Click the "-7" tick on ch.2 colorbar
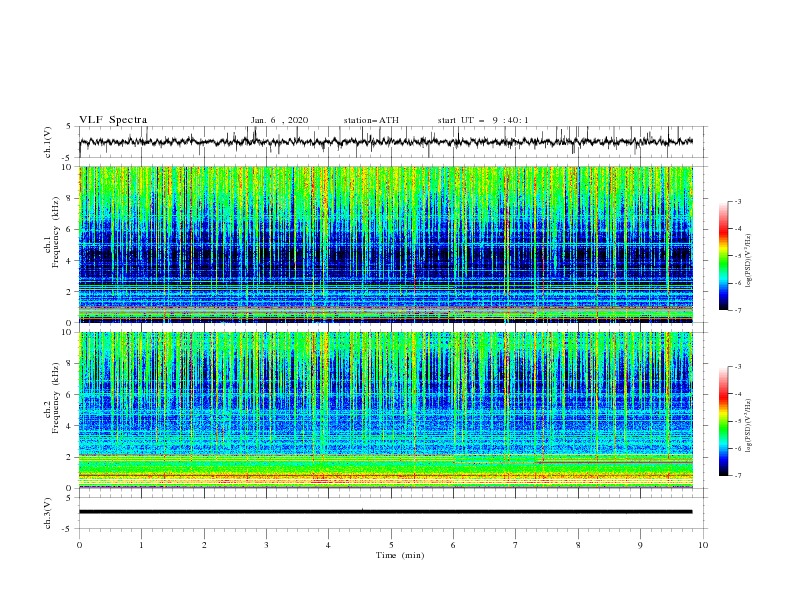Viewport: 792px width, 612px height. coord(737,475)
